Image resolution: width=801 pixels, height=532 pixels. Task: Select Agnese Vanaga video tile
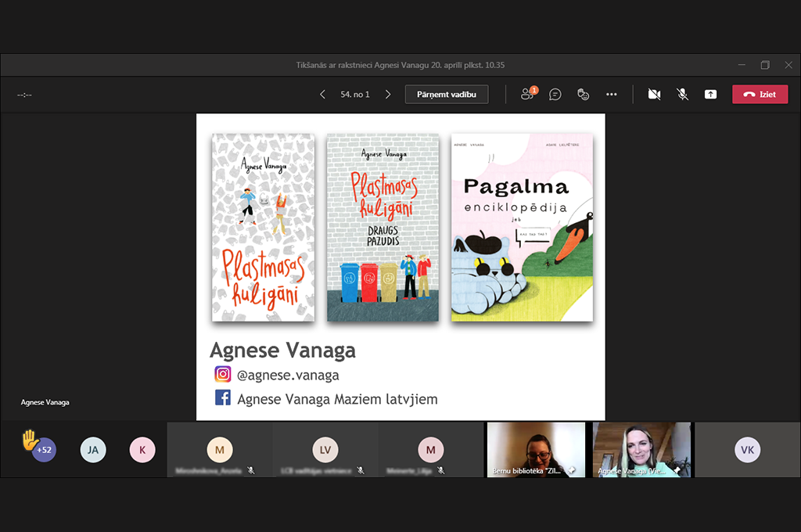coord(641,450)
